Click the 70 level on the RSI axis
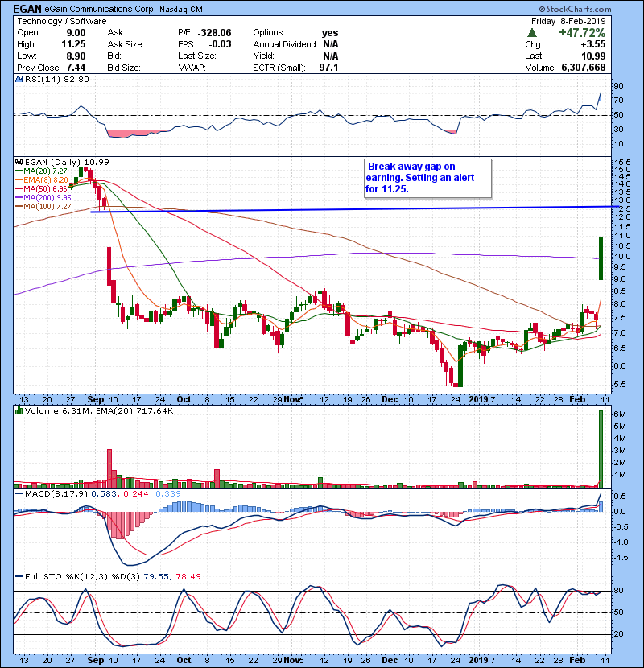This screenshot has width=644, height=668. point(618,101)
